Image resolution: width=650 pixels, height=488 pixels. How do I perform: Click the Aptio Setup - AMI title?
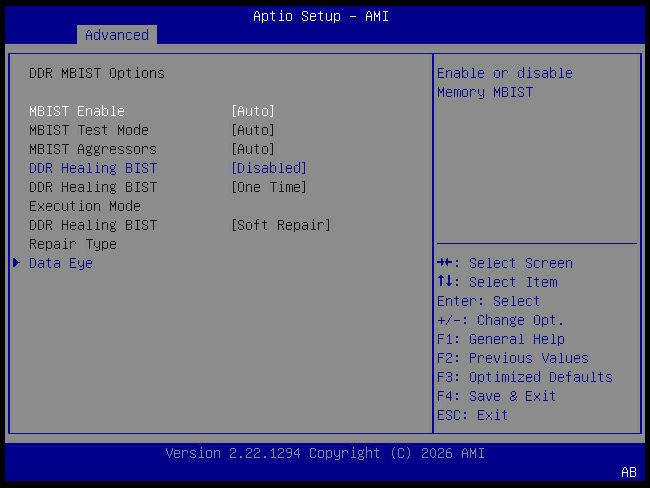[321, 17]
